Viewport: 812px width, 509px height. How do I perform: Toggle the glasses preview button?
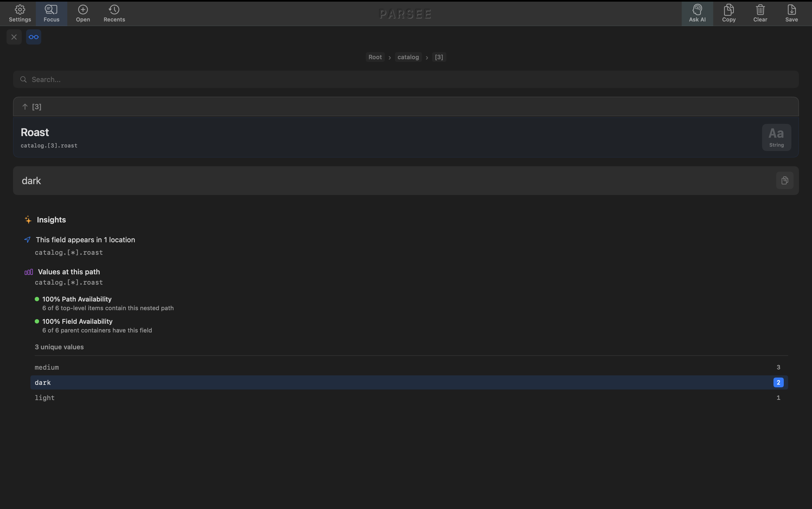point(34,37)
